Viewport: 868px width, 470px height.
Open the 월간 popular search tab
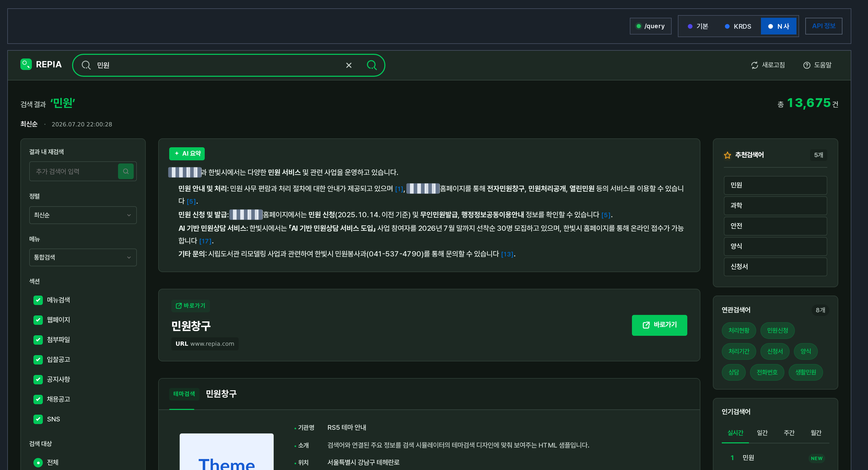[x=816, y=433]
